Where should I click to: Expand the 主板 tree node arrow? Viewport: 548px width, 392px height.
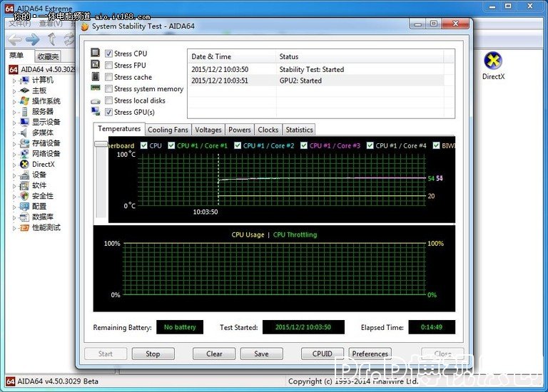click(14, 91)
